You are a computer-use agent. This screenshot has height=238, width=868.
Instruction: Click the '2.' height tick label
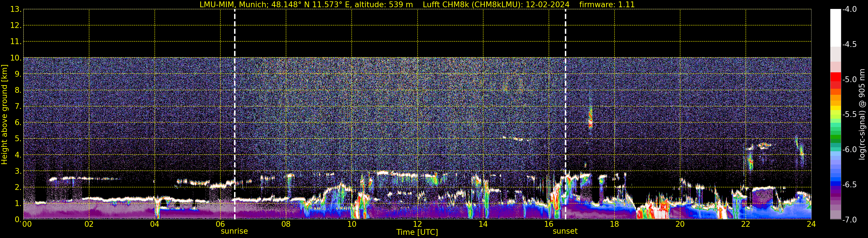18,188
